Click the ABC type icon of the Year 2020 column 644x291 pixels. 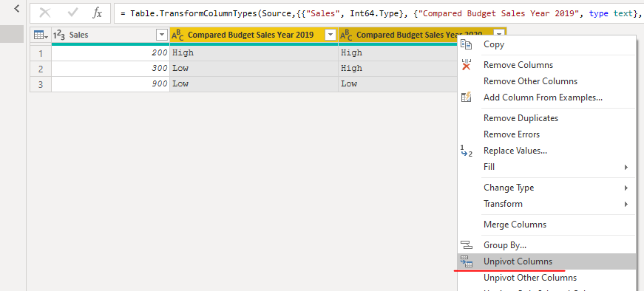click(x=346, y=35)
